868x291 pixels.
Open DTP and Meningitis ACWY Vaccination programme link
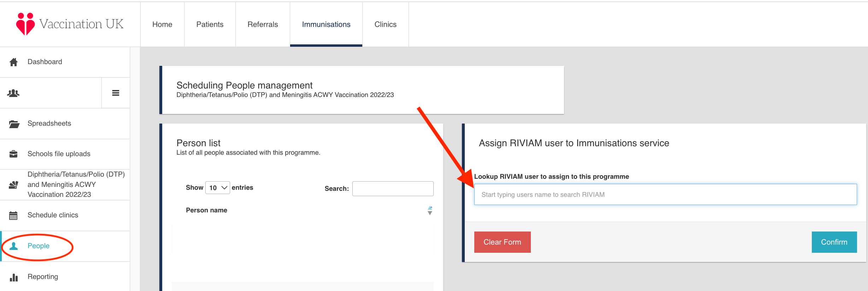76,184
